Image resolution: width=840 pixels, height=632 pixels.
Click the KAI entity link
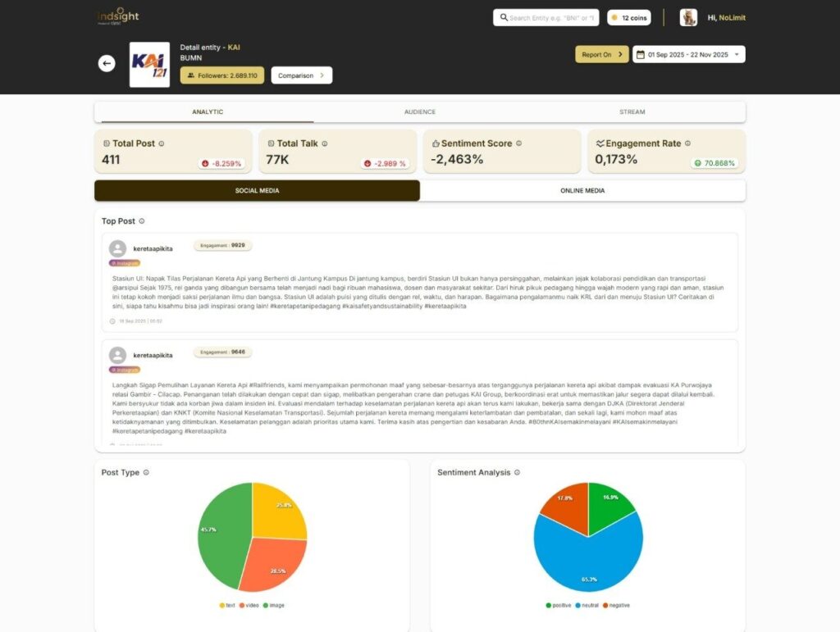(x=235, y=48)
